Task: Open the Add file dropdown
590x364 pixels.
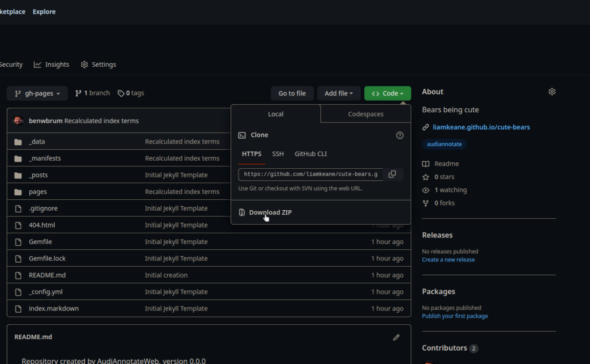Action: pyautogui.click(x=339, y=93)
